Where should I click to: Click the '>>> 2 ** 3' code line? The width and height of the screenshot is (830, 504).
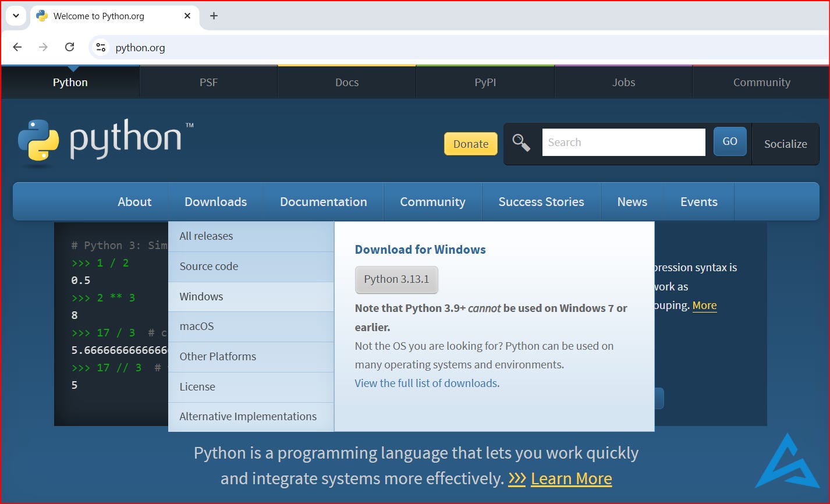click(x=103, y=298)
